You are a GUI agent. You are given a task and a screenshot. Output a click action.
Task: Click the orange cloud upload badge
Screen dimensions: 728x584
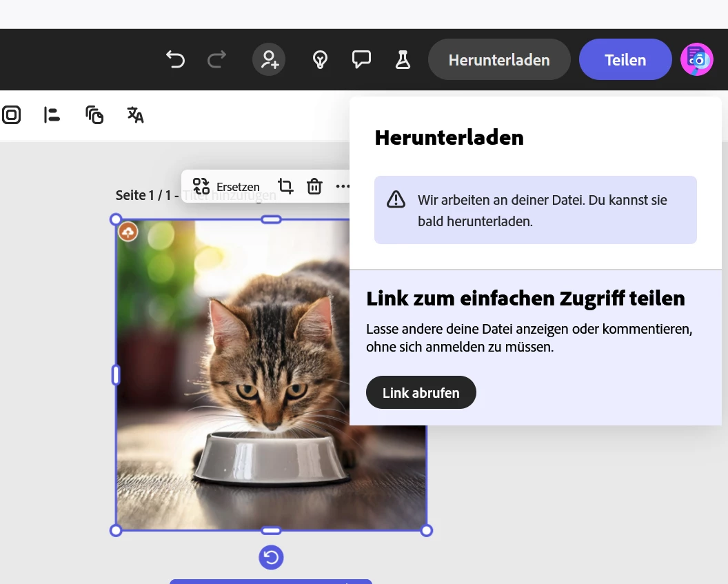[128, 232]
